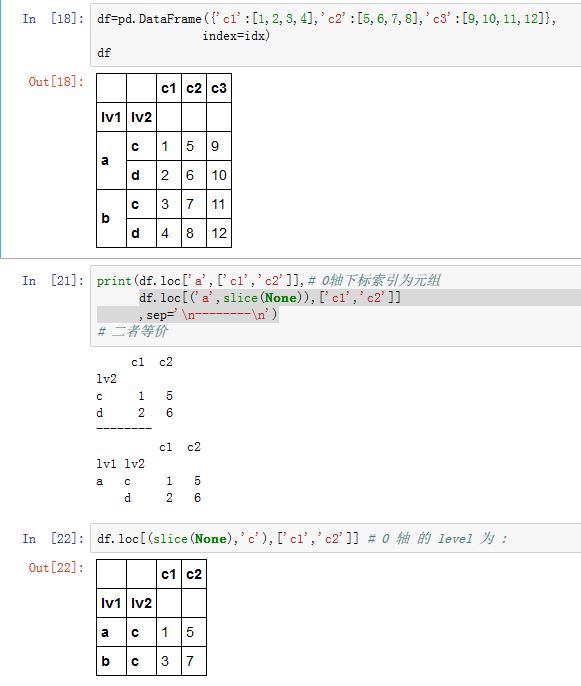Select the In [22] prompt label
The image size is (581, 686).
52,539
